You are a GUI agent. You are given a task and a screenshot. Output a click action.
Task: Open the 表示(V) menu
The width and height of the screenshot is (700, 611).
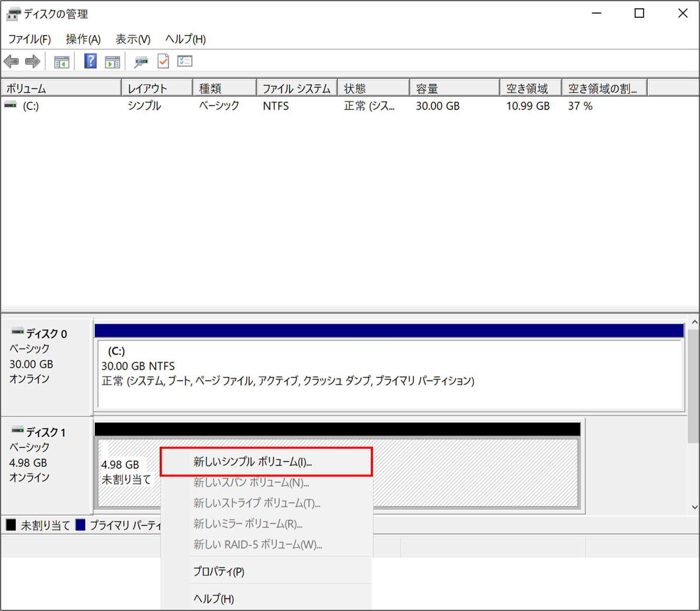pos(133,40)
